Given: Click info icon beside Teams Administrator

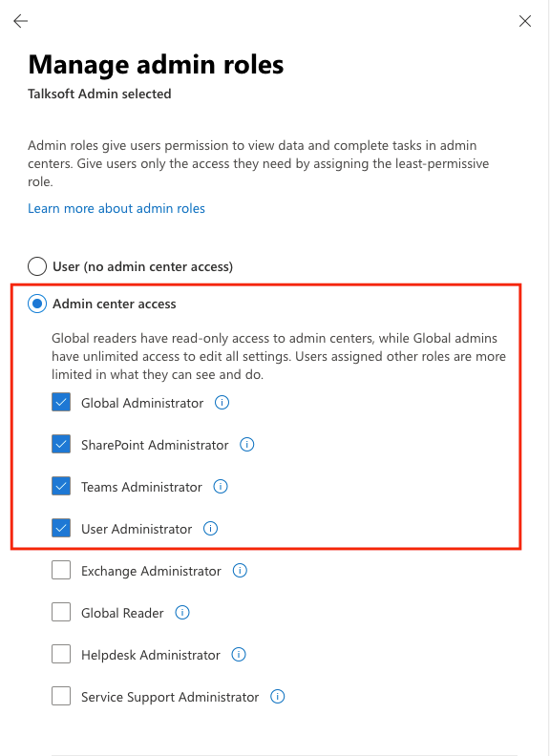Looking at the screenshot, I should (221, 487).
